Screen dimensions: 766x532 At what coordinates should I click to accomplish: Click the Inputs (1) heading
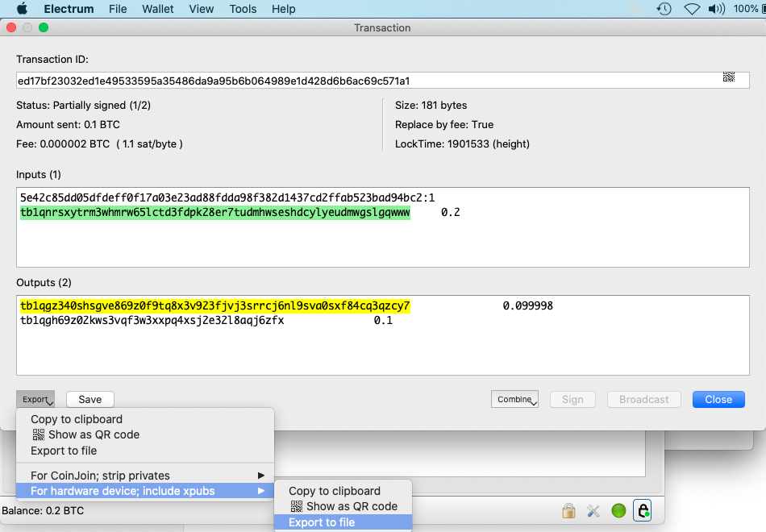pyautogui.click(x=39, y=174)
